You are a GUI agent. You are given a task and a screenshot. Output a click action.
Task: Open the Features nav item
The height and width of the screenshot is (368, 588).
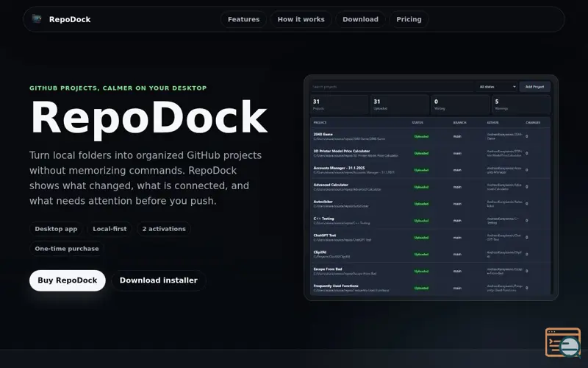point(243,19)
